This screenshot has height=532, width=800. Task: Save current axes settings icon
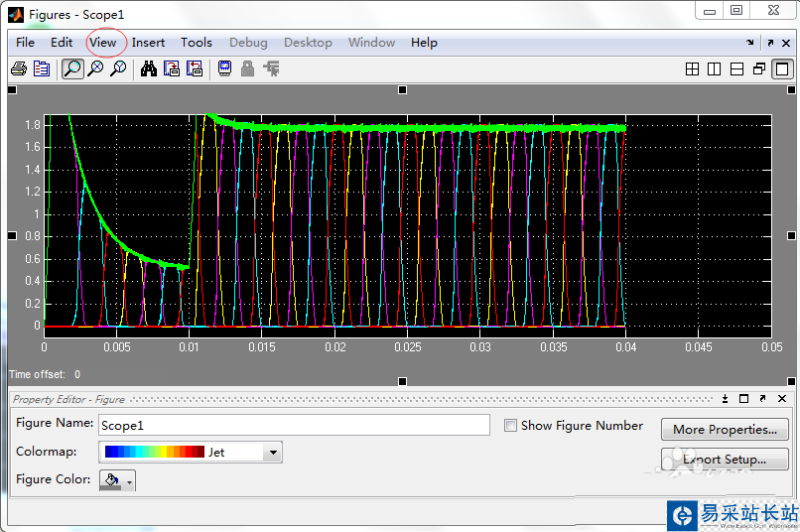point(172,68)
